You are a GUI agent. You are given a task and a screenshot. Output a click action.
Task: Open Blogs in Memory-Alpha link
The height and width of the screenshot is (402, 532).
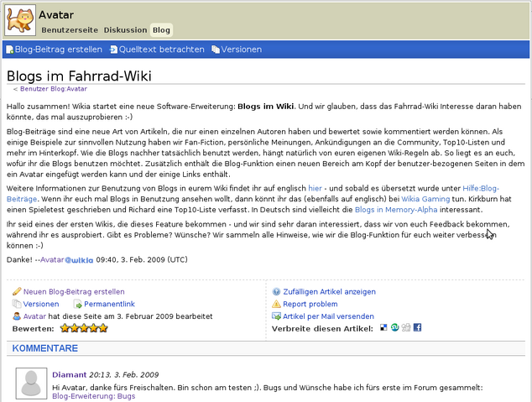click(396, 210)
